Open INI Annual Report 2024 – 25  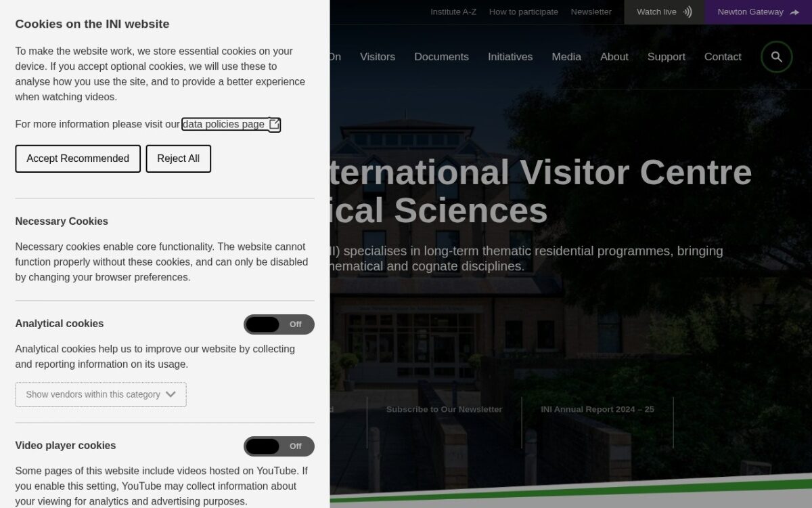[x=597, y=409]
